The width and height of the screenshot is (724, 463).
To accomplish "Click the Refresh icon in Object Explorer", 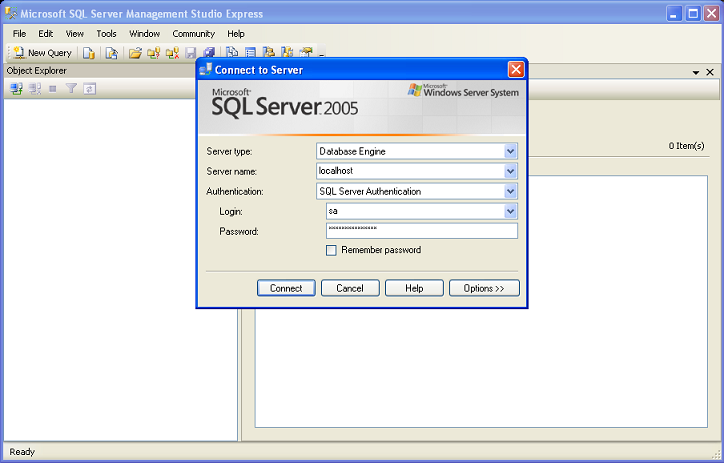I will [x=90, y=88].
